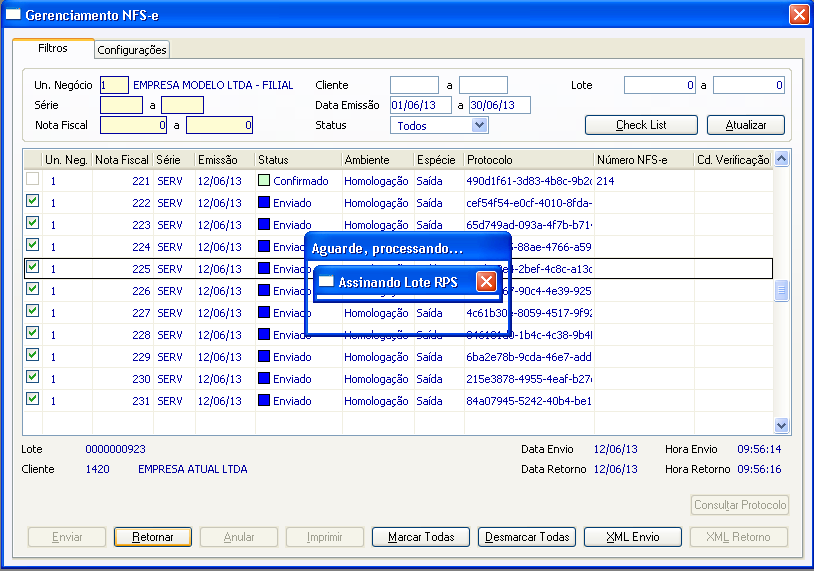Uncheck the checkbox for nota fiscal 225
Screen dimensions: 814x571
point(33,267)
